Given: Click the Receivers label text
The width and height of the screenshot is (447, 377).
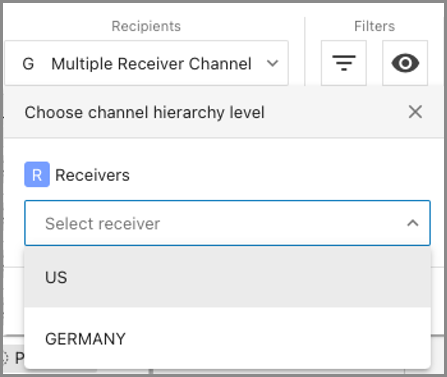Looking at the screenshot, I should tap(92, 175).
